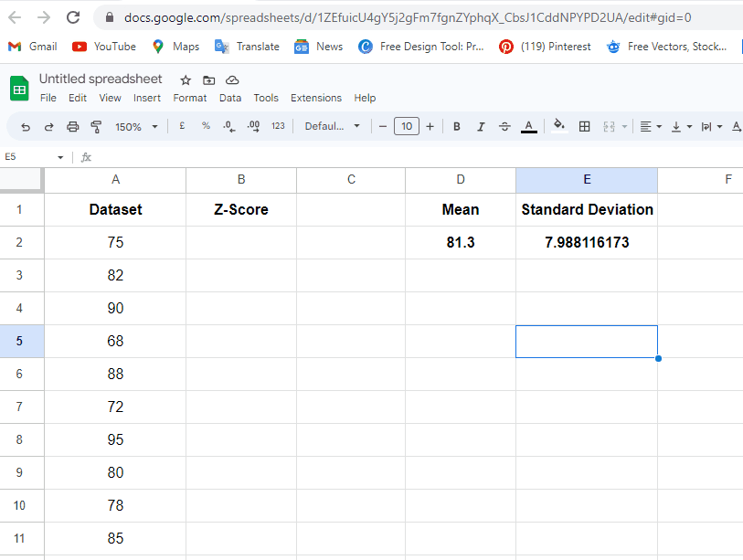The width and height of the screenshot is (743, 560).
Task: Open the merge cells type arrow
Action: (624, 126)
